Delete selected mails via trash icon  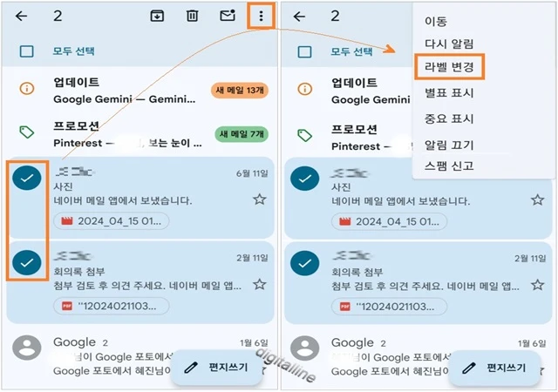(192, 16)
